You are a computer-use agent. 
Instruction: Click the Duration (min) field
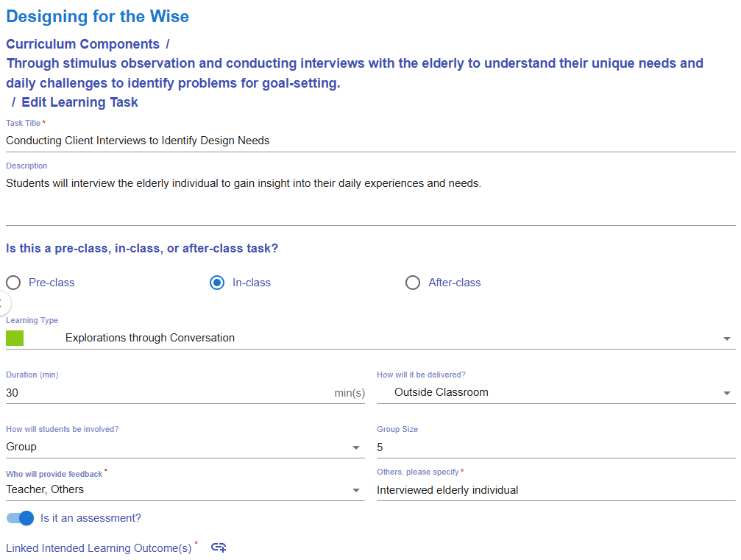pos(166,393)
